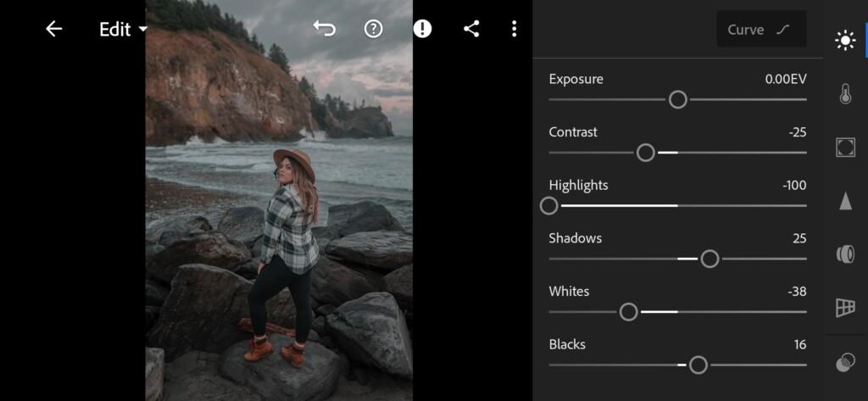The height and width of the screenshot is (401, 868).
Task: Open the Color panel thermometer icon
Action: tap(845, 94)
